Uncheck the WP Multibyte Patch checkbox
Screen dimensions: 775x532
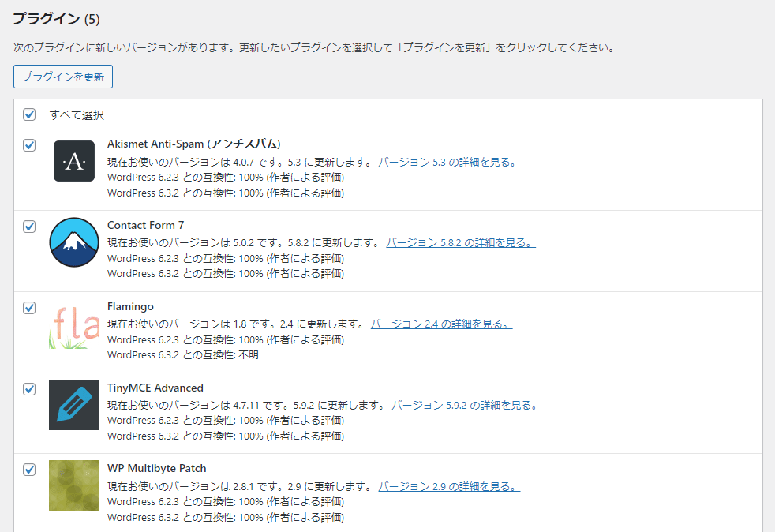tap(29, 470)
